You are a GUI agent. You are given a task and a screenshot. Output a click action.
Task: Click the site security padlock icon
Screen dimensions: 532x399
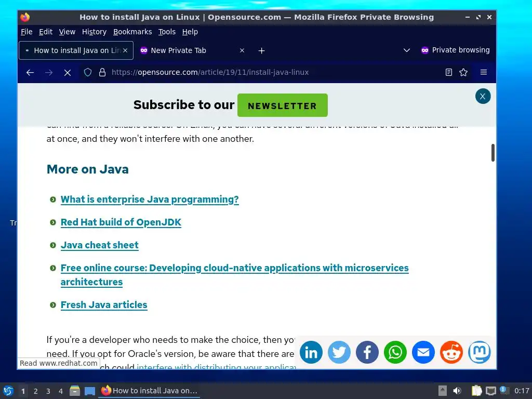(x=102, y=72)
